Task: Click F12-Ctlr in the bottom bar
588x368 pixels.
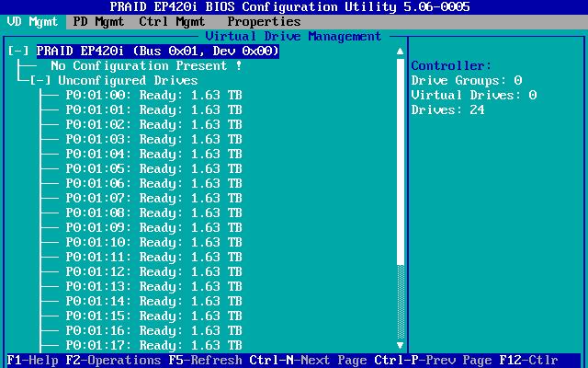Action: pos(529,360)
